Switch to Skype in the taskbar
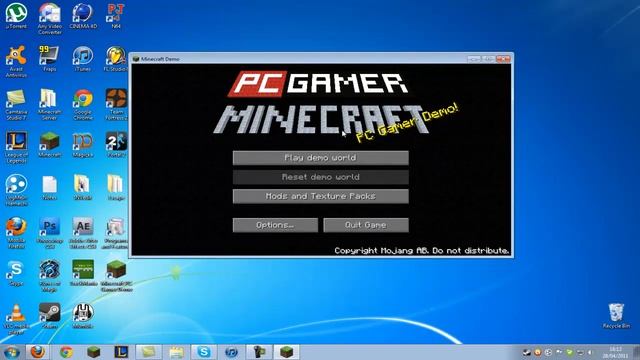Viewport: 640px width, 360px height. pos(204,352)
